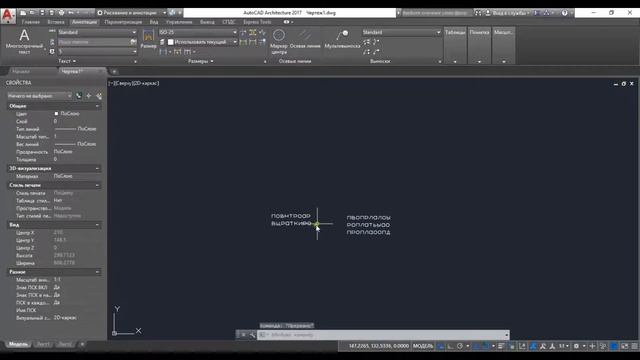The width and height of the screenshot is (640, 360).
Task: Switch to the Start (Начало) file tab
Action: tap(21, 71)
